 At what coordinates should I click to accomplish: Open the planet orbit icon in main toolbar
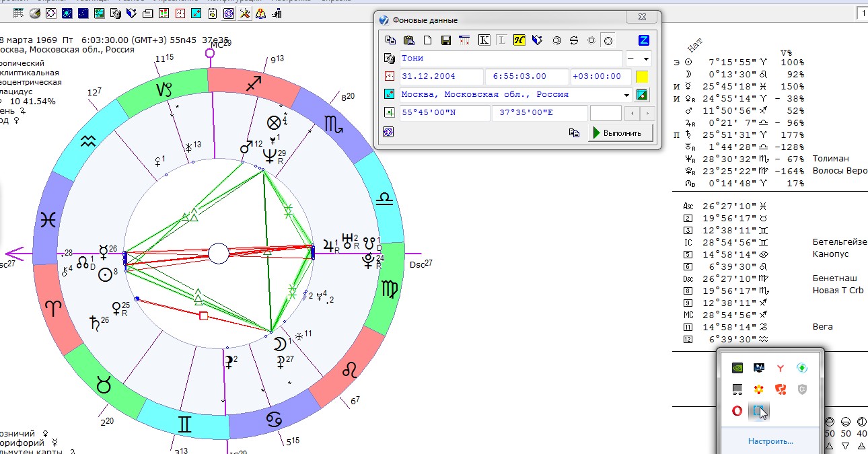(67, 13)
